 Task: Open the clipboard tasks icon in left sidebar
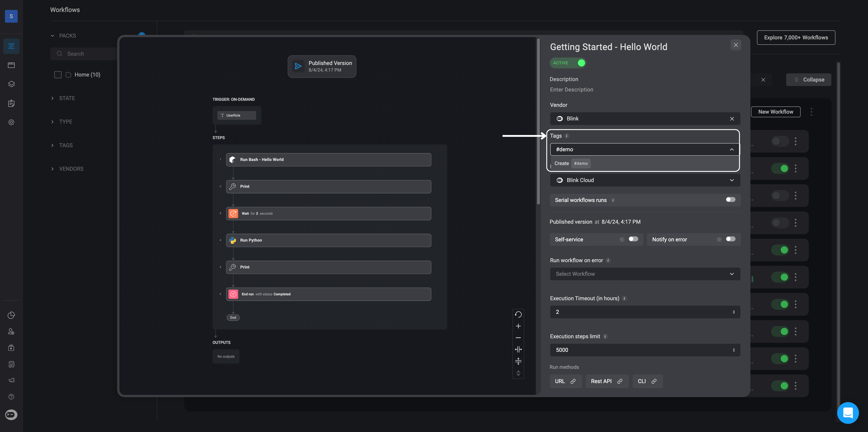pyautogui.click(x=11, y=103)
